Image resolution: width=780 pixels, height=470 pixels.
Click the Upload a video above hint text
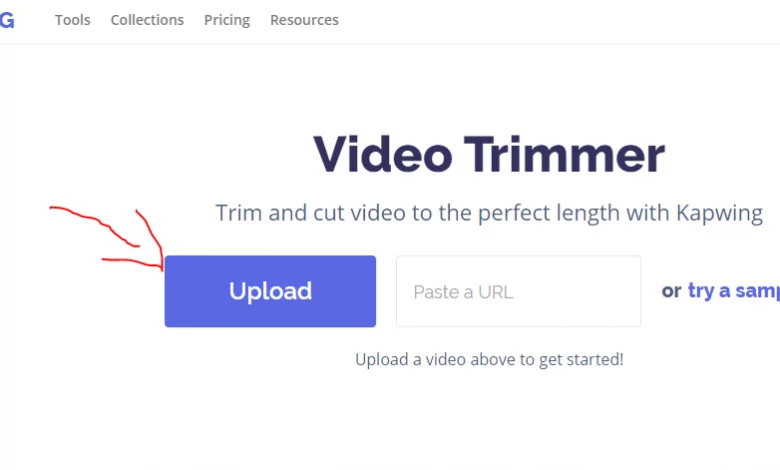(x=489, y=359)
